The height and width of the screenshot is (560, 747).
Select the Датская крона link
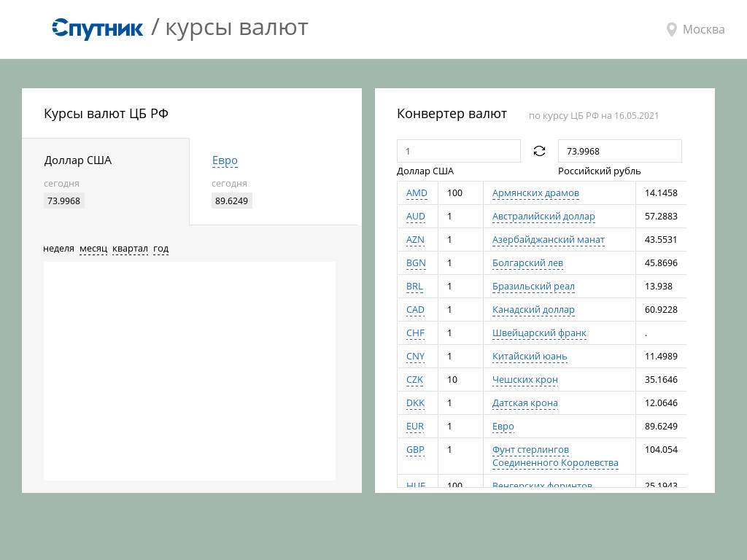(x=525, y=403)
